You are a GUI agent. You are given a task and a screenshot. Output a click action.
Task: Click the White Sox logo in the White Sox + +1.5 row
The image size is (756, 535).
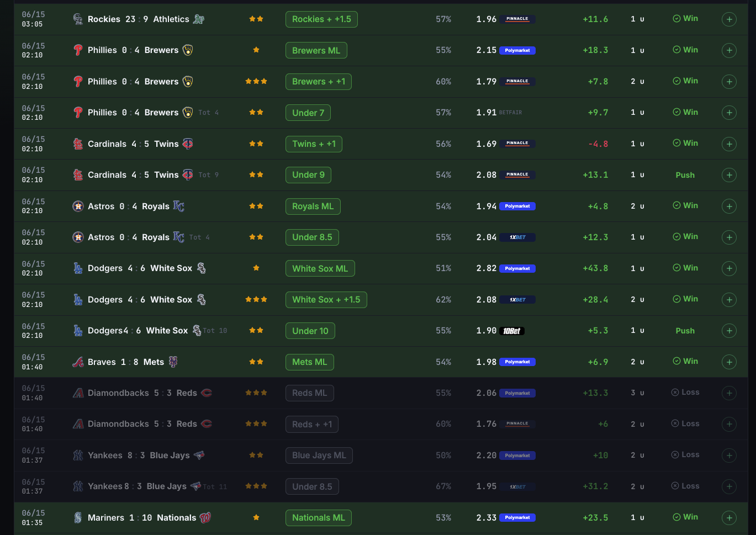(x=202, y=300)
